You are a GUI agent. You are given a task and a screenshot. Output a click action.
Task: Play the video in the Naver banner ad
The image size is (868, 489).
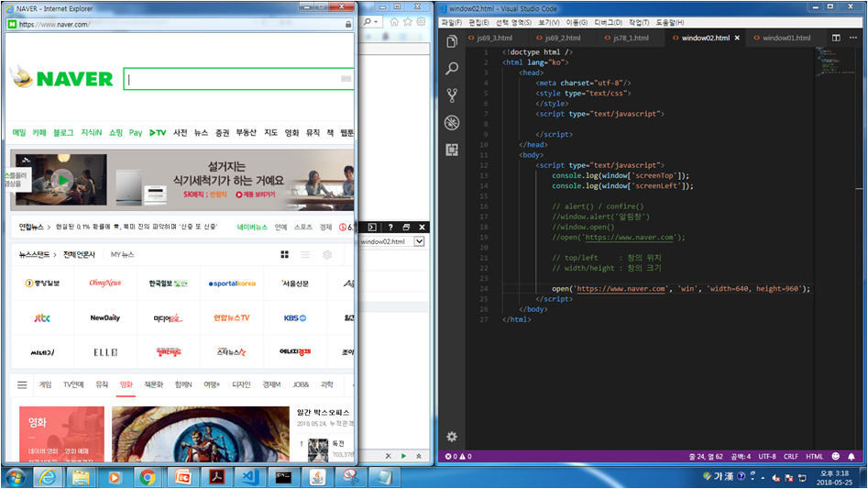click(63, 180)
